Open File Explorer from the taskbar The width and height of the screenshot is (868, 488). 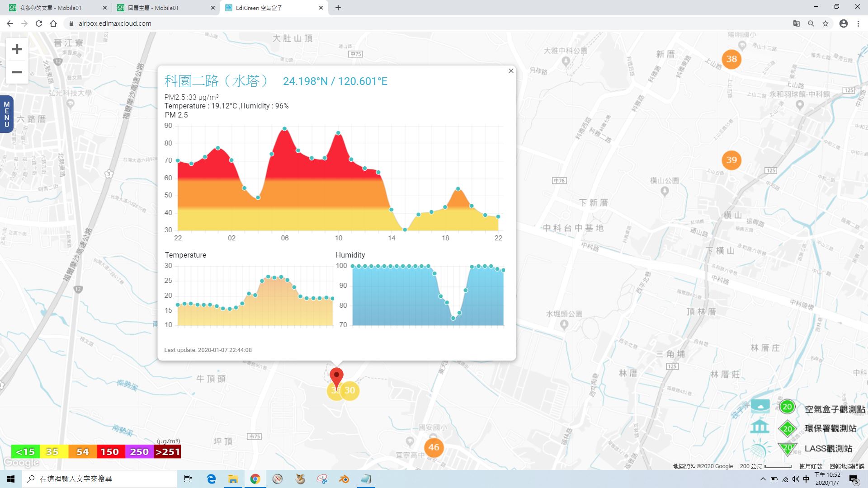(x=233, y=479)
